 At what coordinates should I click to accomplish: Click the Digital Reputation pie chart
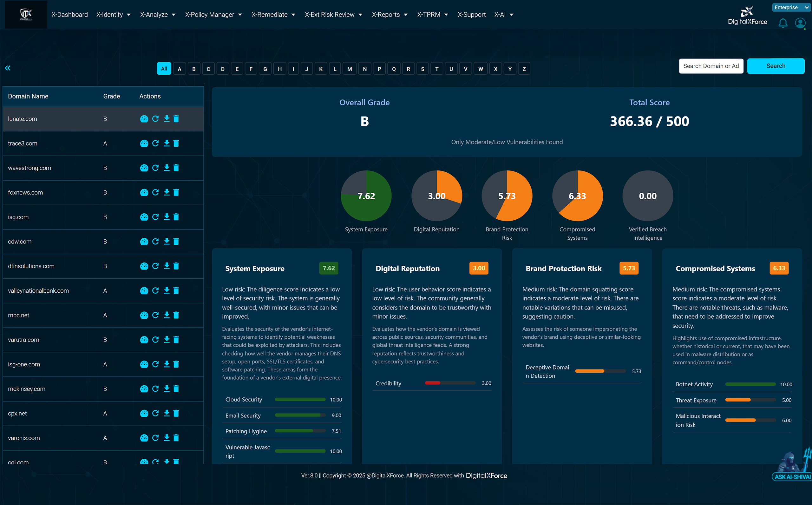pyautogui.click(x=436, y=196)
